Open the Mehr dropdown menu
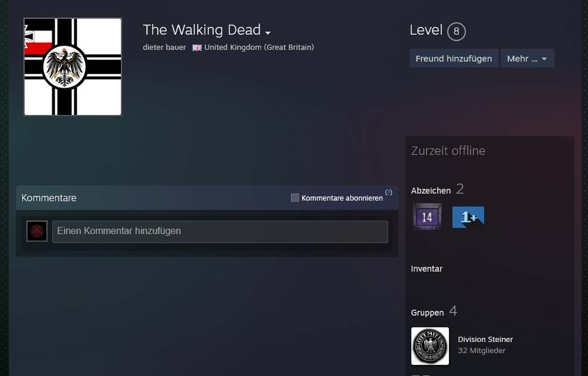This screenshot has width=588, height=376. (x=527, y=59)
